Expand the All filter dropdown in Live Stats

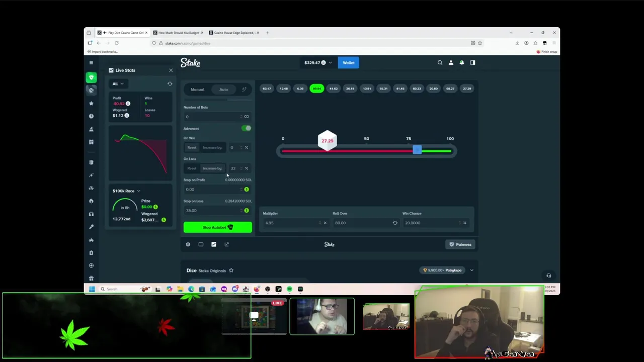pos(118,84)
